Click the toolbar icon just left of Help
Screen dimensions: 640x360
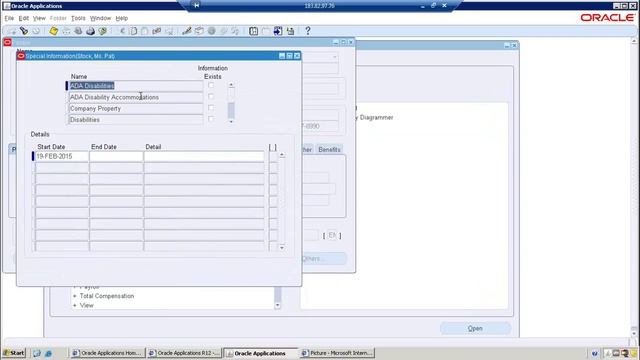click(290, 31)
